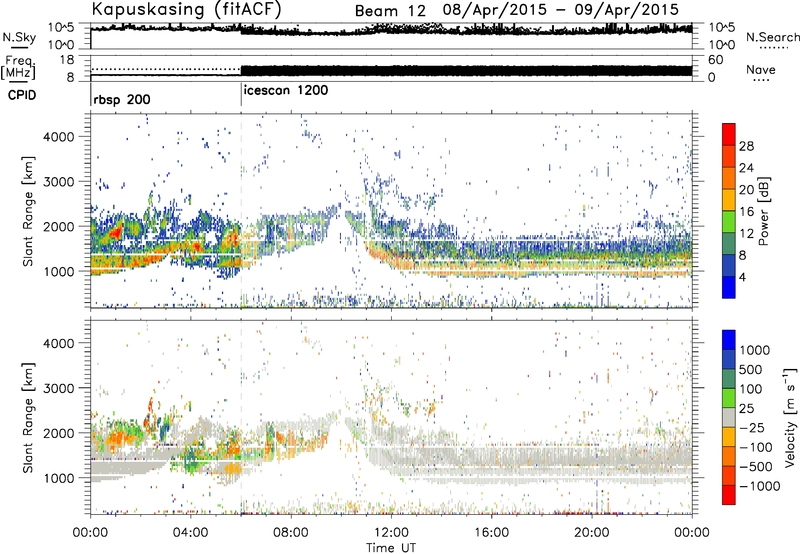Click the 16 tick on Power colorbar
The height and width of the screenshot is (554, 800).
pos(746,211)
